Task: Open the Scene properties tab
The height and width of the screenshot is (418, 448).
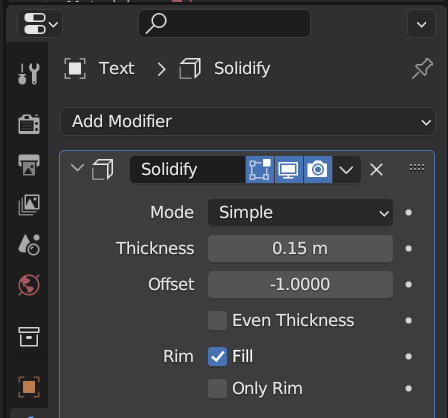Action: (29, 245)
